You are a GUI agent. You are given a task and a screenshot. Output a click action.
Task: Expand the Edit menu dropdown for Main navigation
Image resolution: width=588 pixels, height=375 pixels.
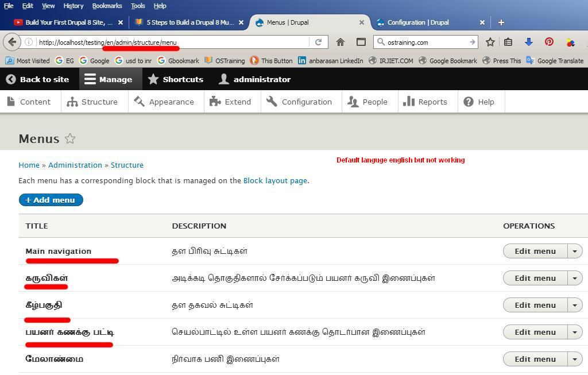pos(575,251)
